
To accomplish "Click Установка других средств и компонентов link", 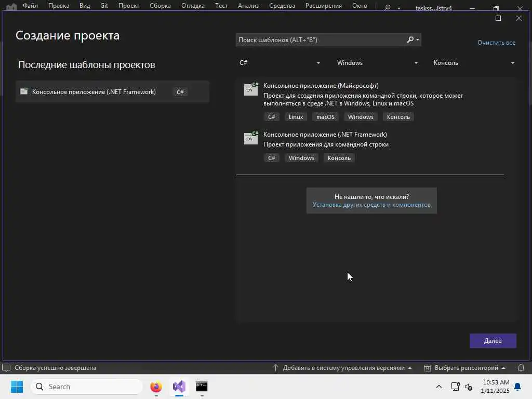I will point(371,205).
